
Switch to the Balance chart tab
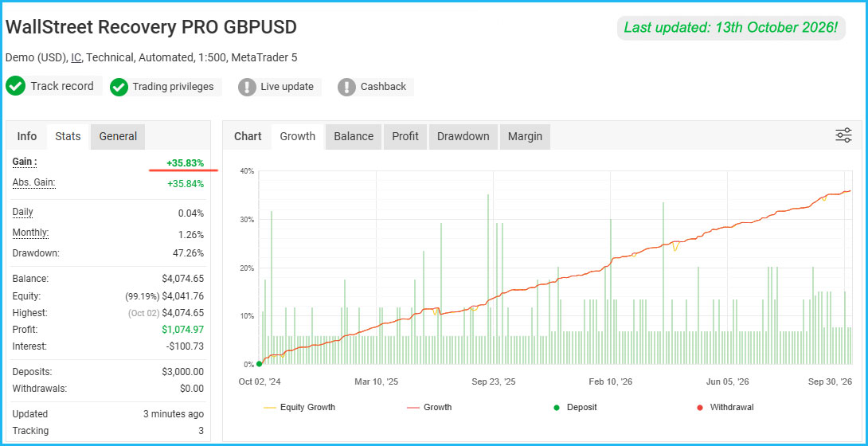point(354,136)
